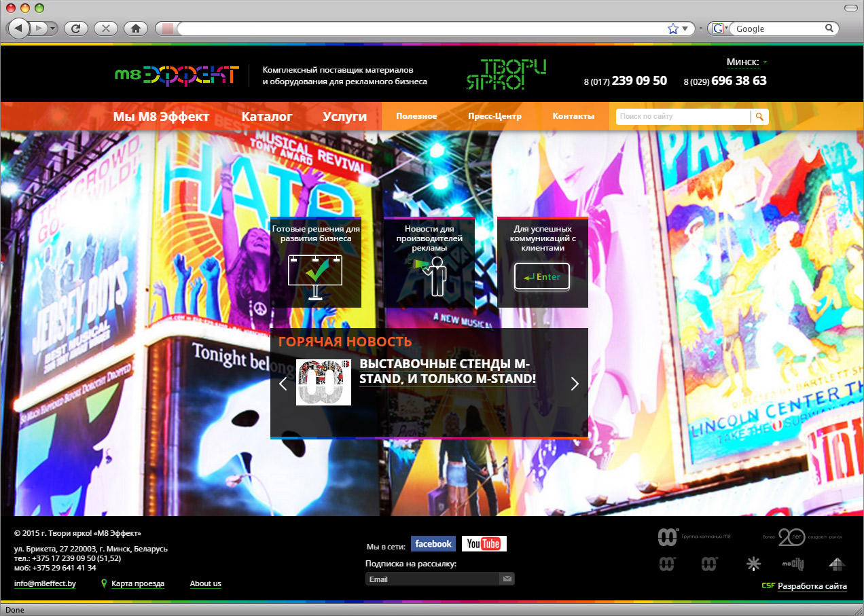The width and height of the screenshot is (864, 616).
Task: Go back with the browser back arrow
Action: coord(18,29)
